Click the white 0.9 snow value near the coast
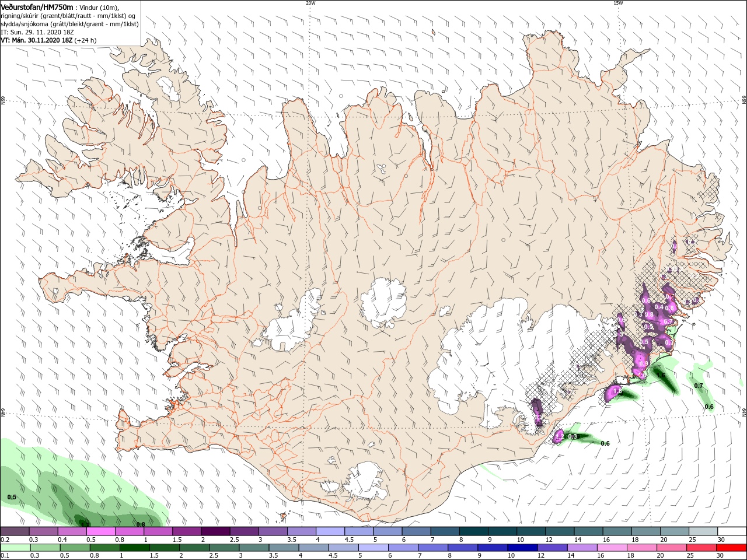Screen dimensions: 747x560 (x=644, y=364)
